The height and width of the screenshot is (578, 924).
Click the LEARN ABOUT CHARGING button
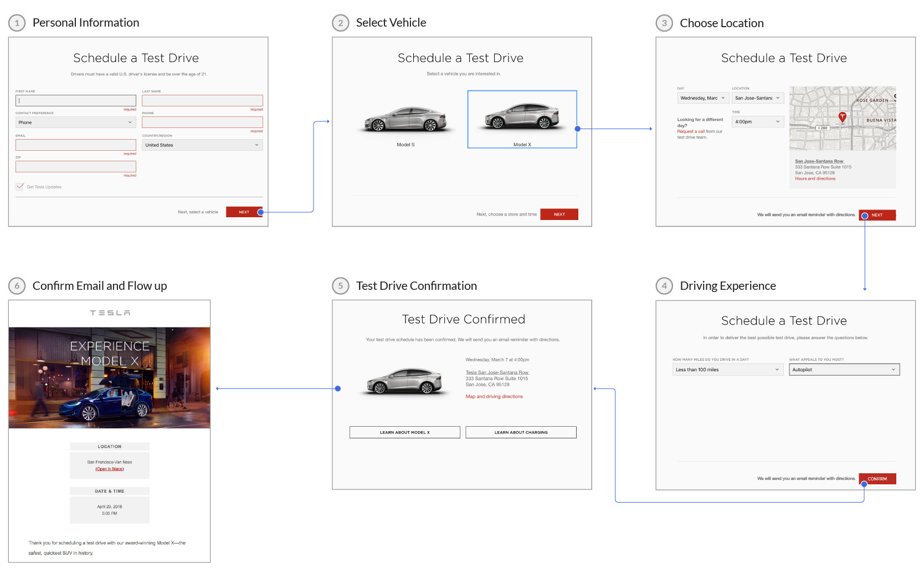[521, 432]
